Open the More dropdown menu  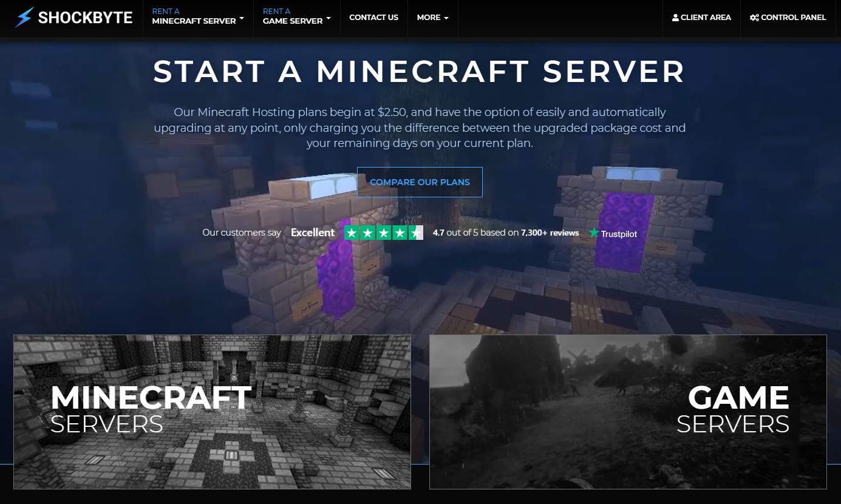(x=432, y=18)
